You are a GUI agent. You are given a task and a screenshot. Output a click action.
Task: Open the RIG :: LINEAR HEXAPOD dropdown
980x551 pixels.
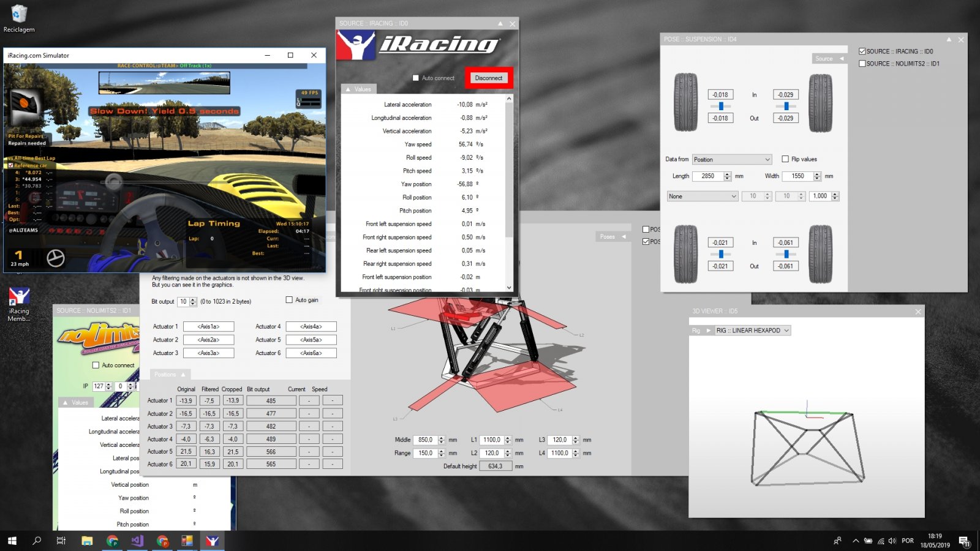click(x=753, y=331)
